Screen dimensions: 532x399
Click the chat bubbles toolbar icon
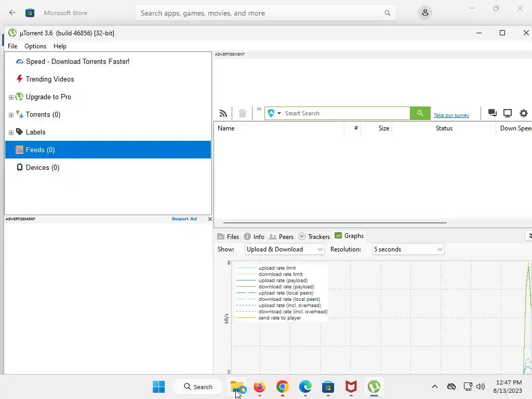pos(493,113)
